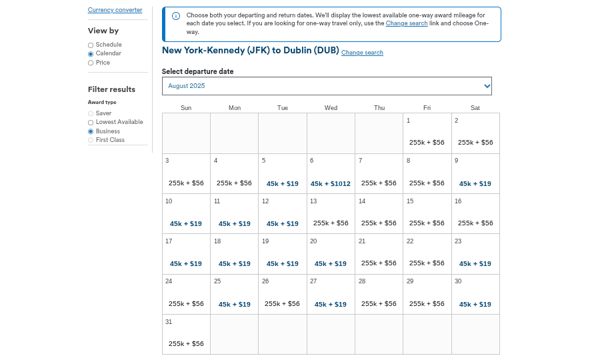This screenshot has width=594, height=364.
Task: Select August 27 award fare cell
Action: click(x=331, y=304)
